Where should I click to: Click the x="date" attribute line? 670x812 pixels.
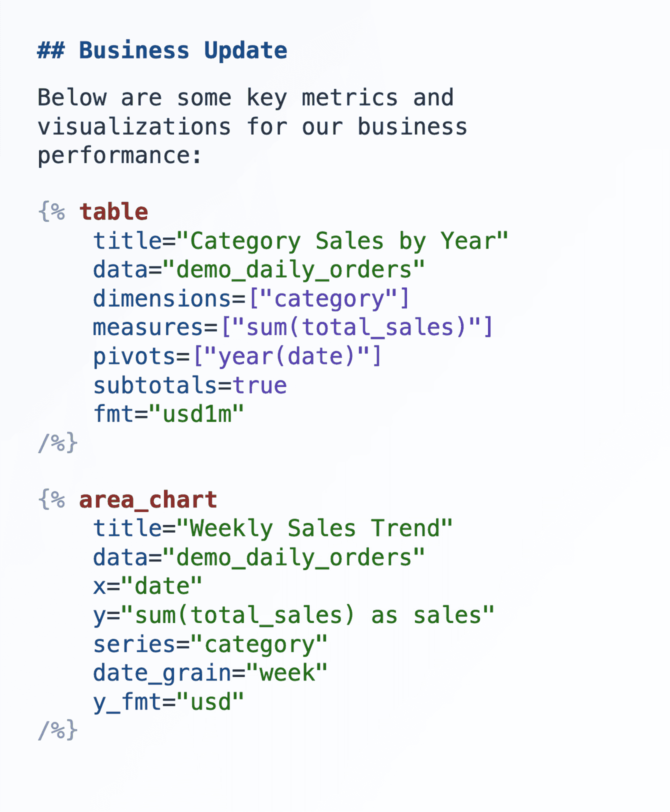(x=147, y=586)
